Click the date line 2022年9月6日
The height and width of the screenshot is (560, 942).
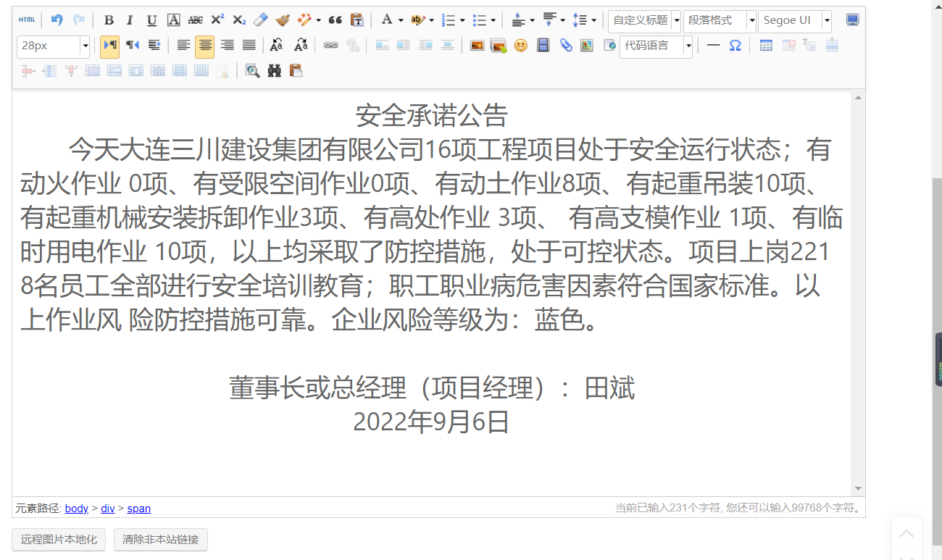click(x=431, y=422)
